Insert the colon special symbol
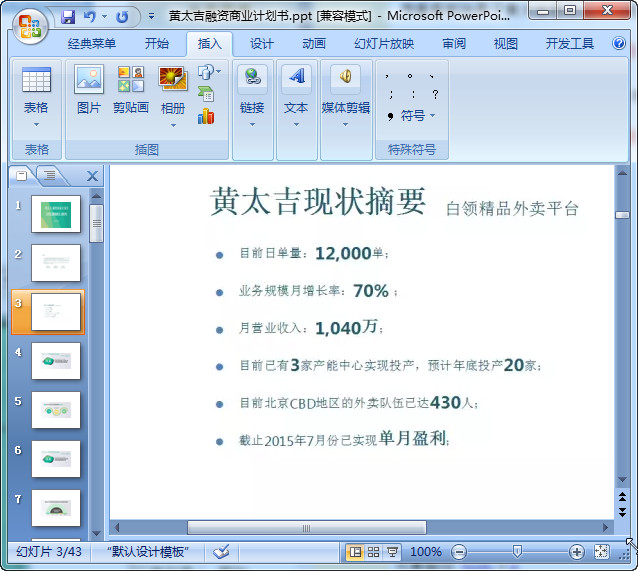Viewport: 638px width, 571px height. point(413,94)
